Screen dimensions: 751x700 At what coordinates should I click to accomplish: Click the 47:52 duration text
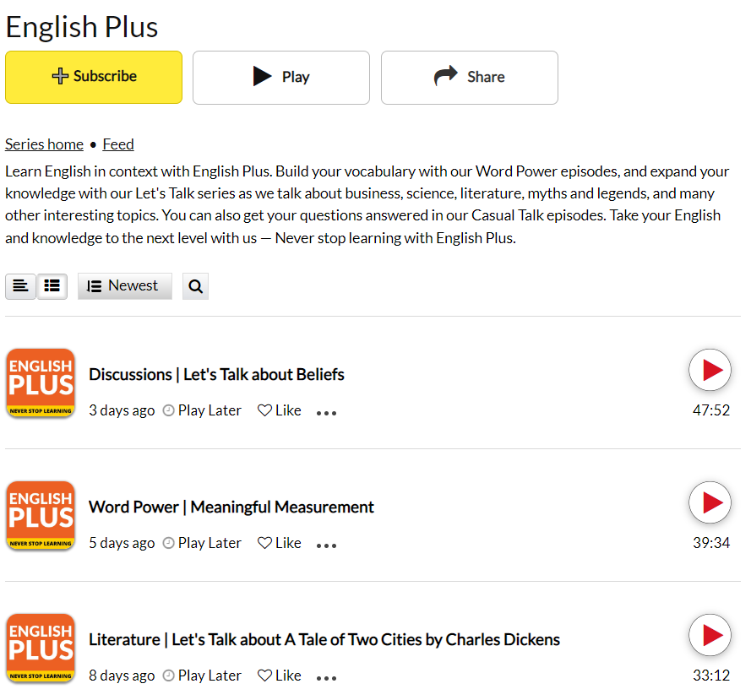[711, 410]
